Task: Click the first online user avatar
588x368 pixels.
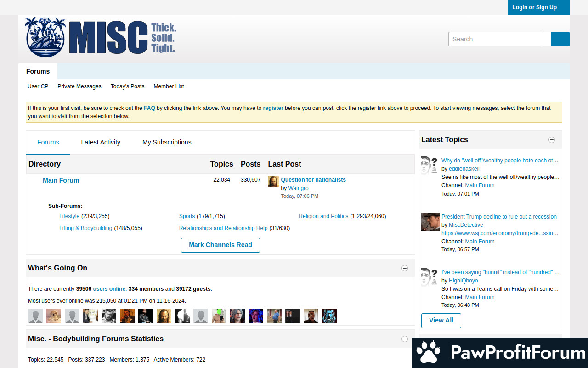Action: tap(35, 316)
